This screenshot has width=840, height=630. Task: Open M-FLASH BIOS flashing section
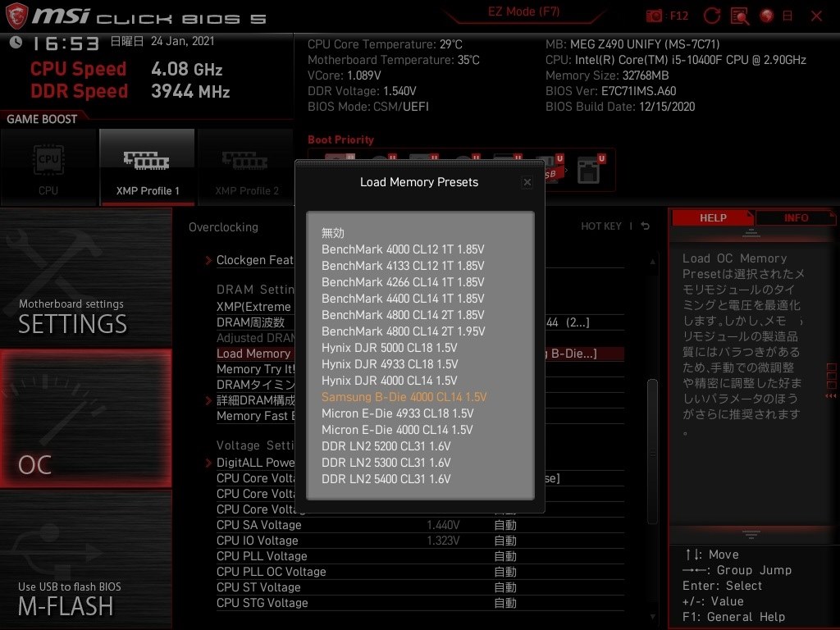point(85,559)
